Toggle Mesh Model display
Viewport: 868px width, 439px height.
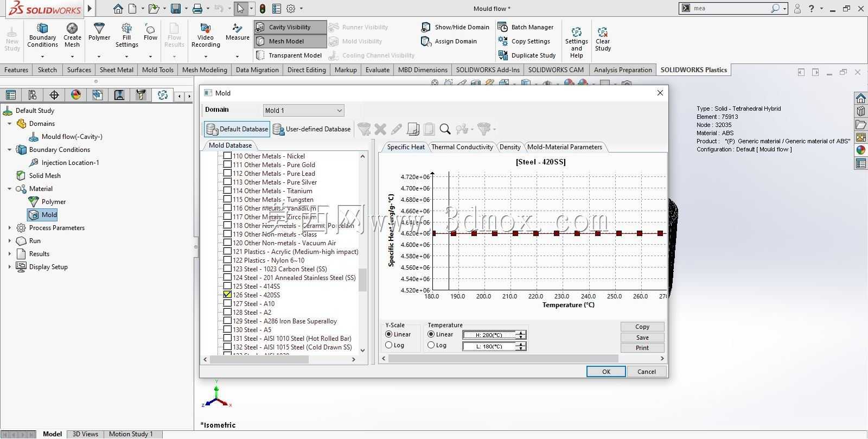click(x=290, y=41)
